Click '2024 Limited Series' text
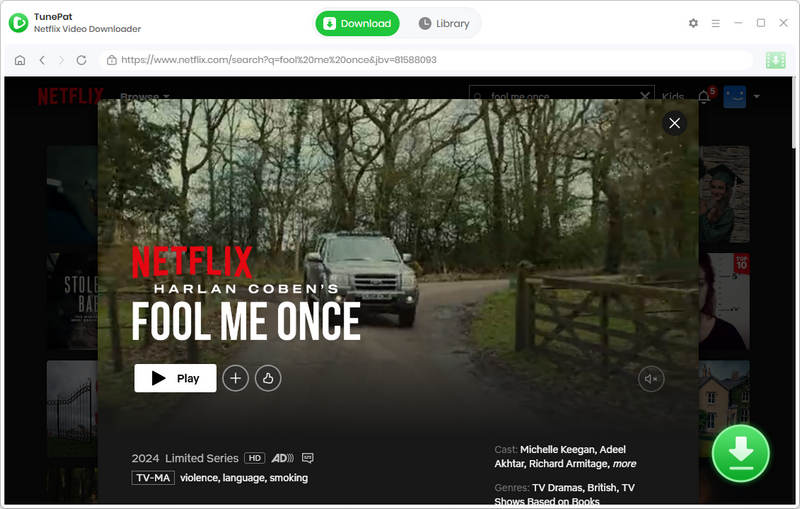 [x=185, y=458]
